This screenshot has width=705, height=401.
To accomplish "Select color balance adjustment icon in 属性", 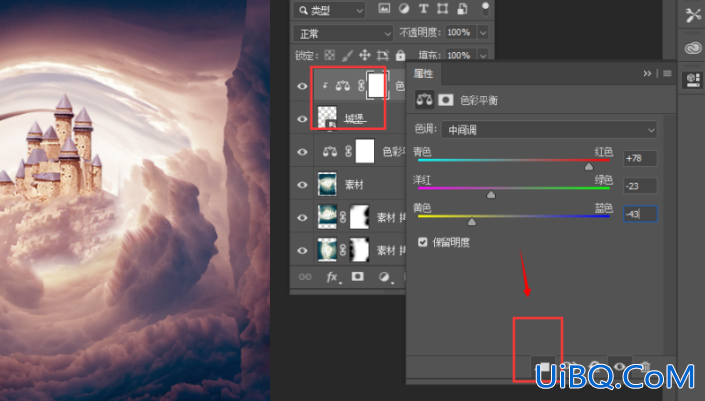I will coord(424,100).
